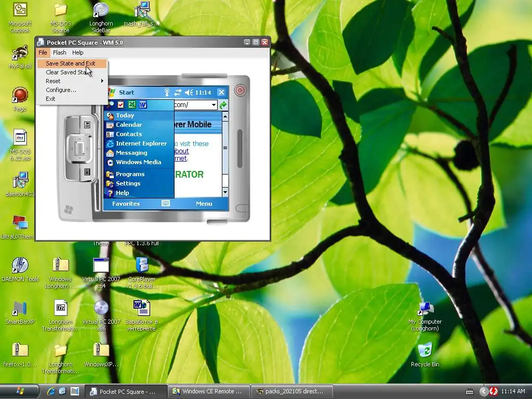This screenshot has height=399, width=532.
Task: Switch to Windows CE Remote taskbar button
Action: point(209,392)
